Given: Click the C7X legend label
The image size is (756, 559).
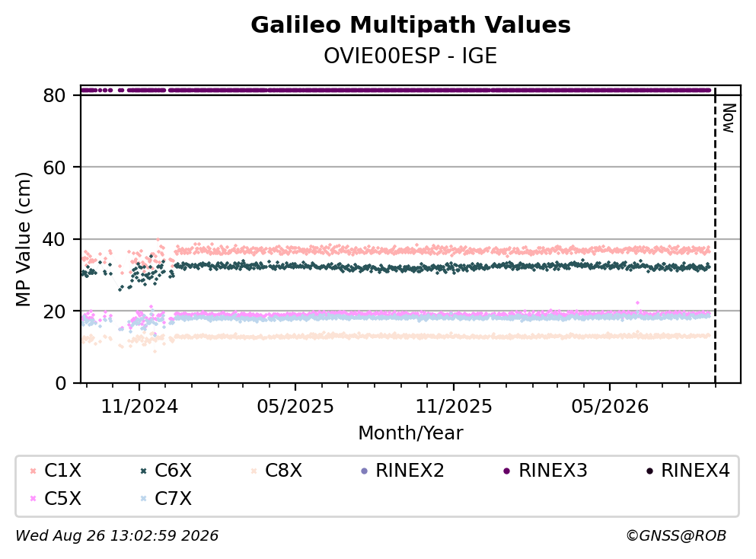Looking at the screenshot, I should point(173,498).
